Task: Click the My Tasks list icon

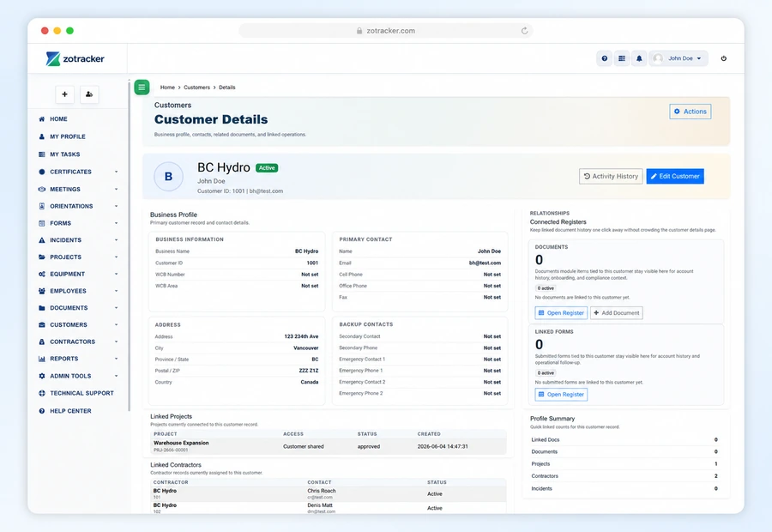Action: 42,154
